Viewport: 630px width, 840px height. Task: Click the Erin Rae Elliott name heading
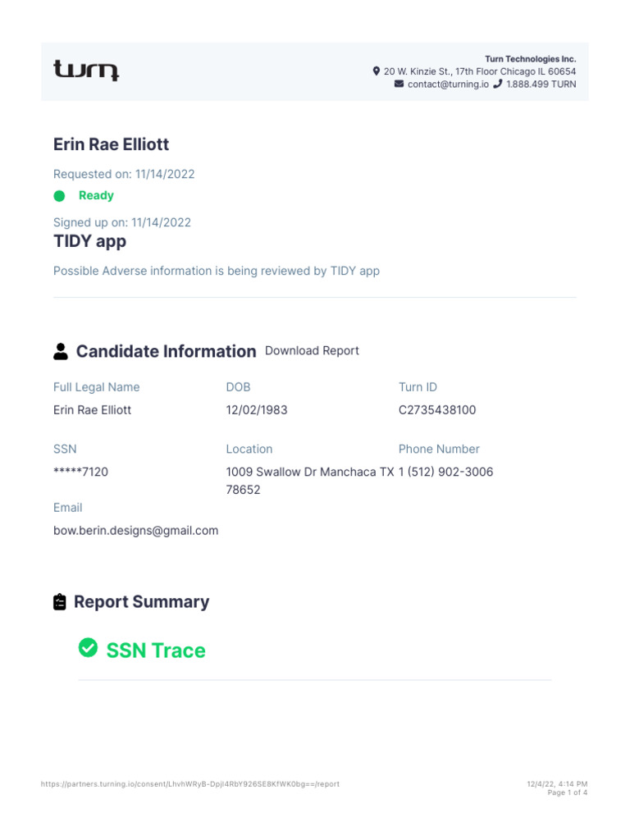(x=112, y=144)
